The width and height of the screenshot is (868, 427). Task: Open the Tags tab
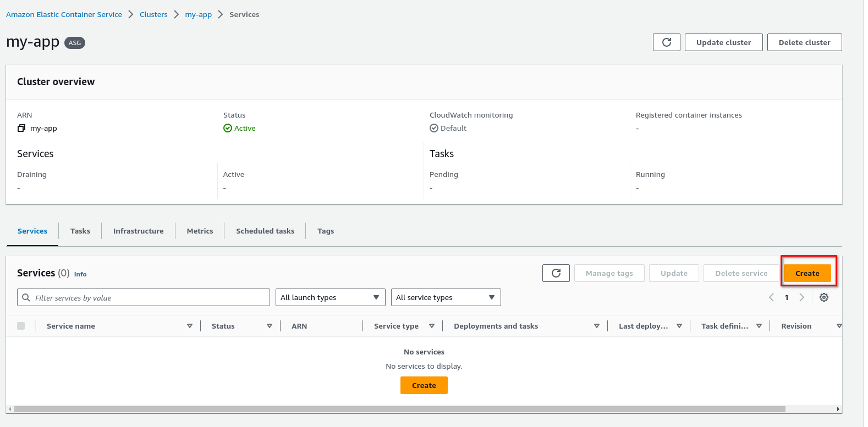tap(326, 231)
